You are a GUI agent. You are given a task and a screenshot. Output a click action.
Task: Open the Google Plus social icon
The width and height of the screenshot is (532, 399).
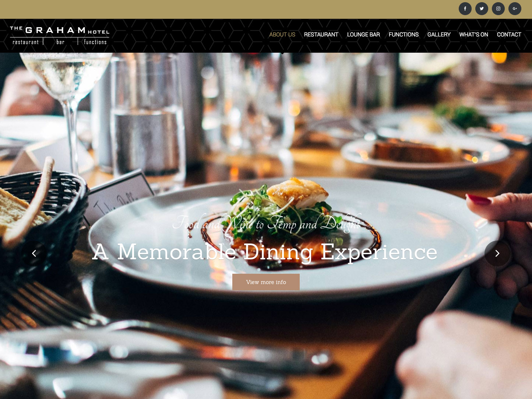click(515, 8)
